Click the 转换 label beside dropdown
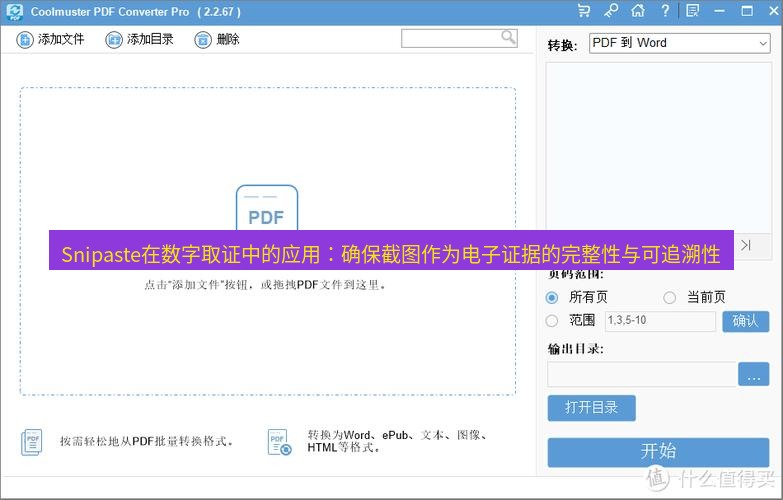Image resolution: width=783 pixels, height=500 pixels. tap(562, 45)
